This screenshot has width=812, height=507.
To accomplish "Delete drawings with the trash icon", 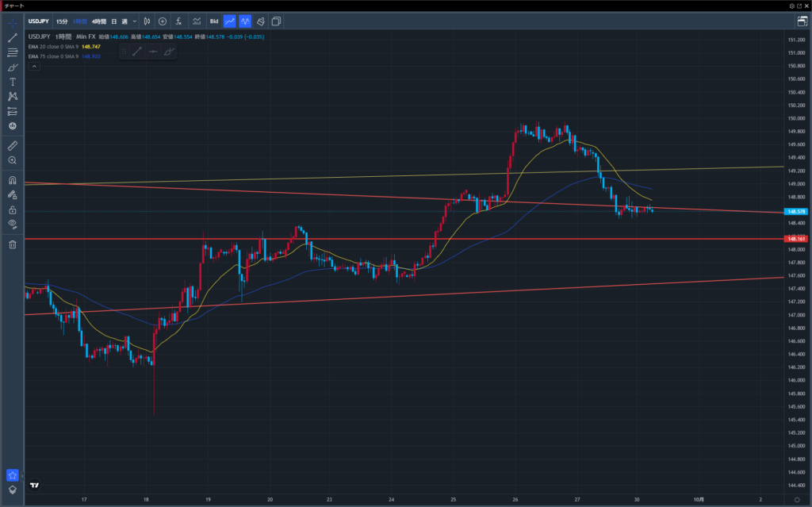I will 12,244.
